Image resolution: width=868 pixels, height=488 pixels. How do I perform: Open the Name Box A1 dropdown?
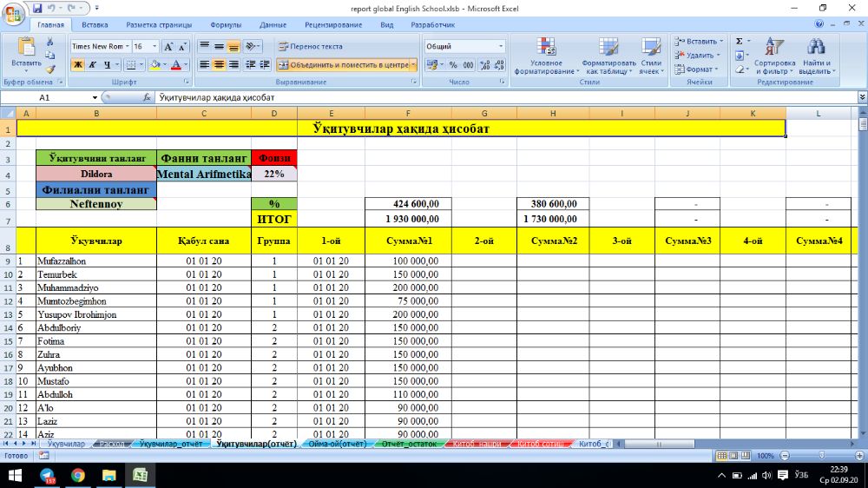click(95, 97)
